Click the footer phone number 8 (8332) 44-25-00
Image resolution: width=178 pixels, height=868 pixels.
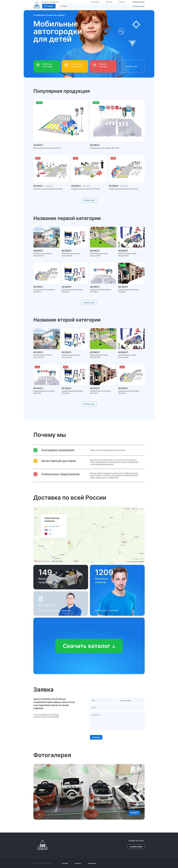pos(136,841)
